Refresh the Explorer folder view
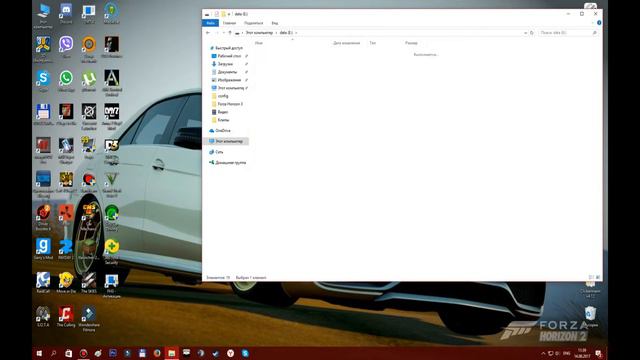 tap(532, 33)
